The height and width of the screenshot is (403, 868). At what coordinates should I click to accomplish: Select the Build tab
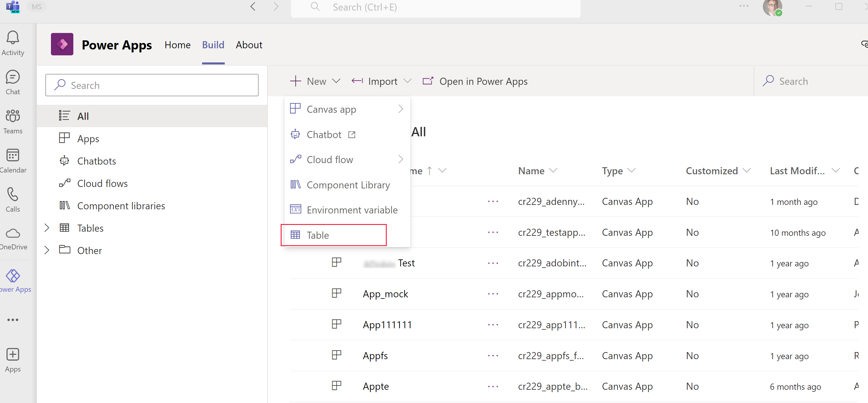(213, 45)
